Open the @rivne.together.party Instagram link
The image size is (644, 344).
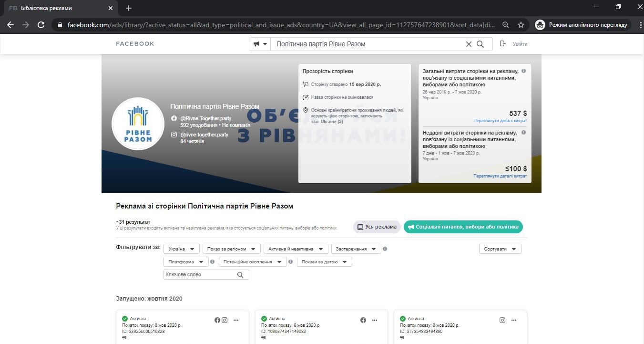coord(204,135)
